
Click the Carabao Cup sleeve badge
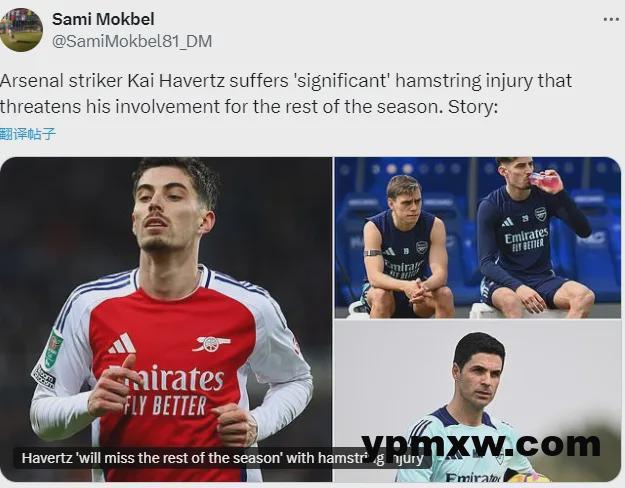53,347
